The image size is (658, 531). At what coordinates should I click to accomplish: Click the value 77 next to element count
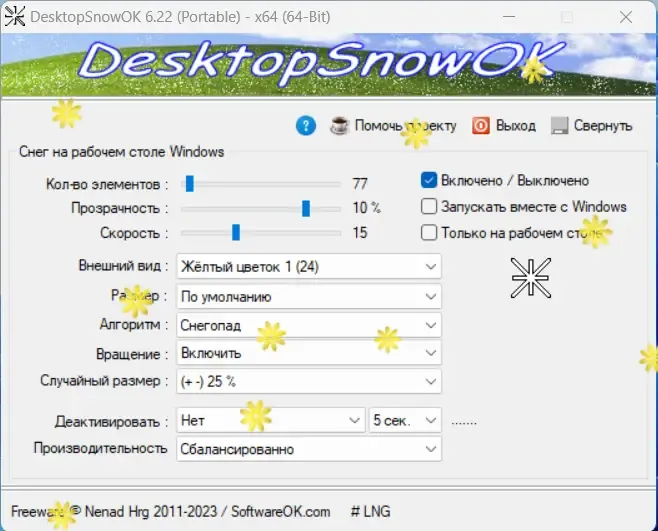coord(360,184)
